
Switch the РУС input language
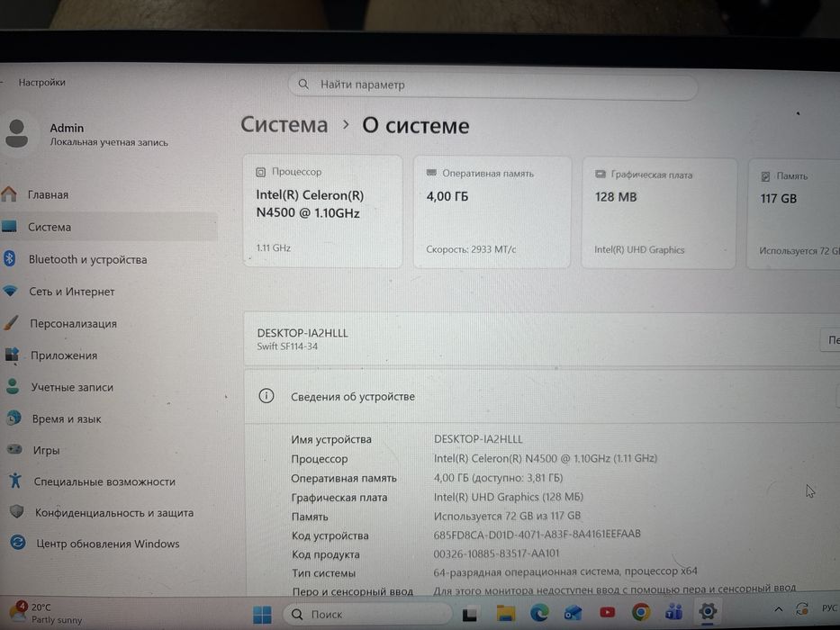tap(829, 608)
